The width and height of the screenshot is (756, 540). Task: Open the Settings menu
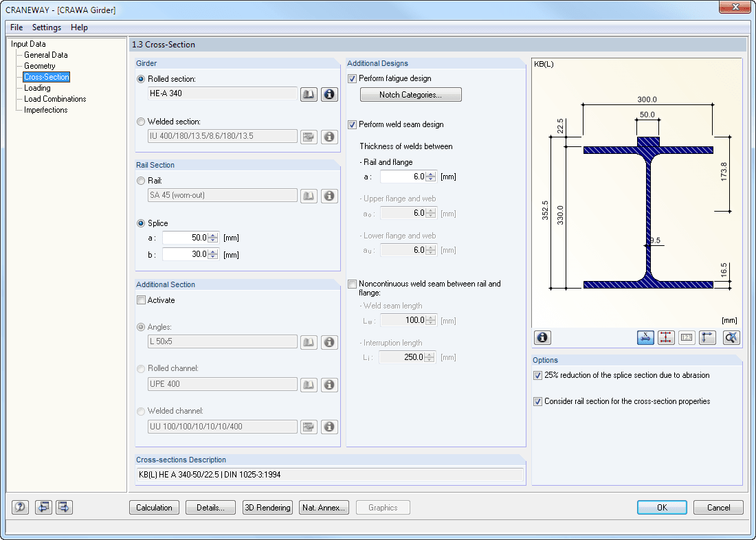point(47,27)
